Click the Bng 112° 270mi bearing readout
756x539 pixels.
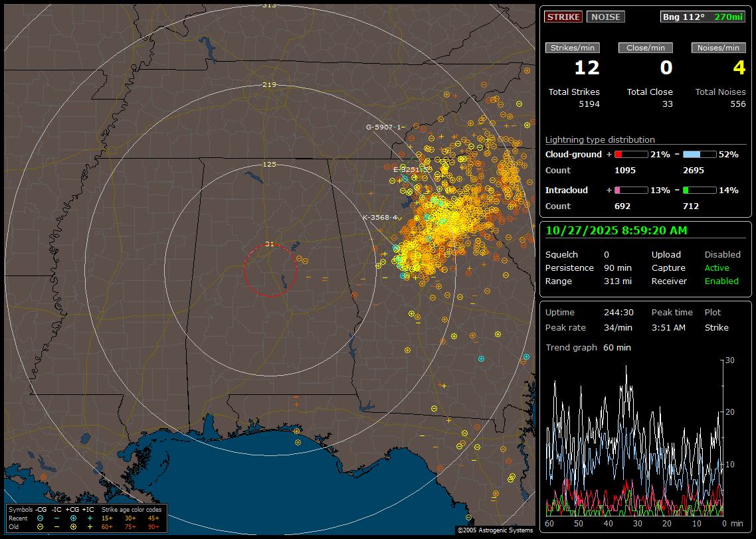coord(703,17)
